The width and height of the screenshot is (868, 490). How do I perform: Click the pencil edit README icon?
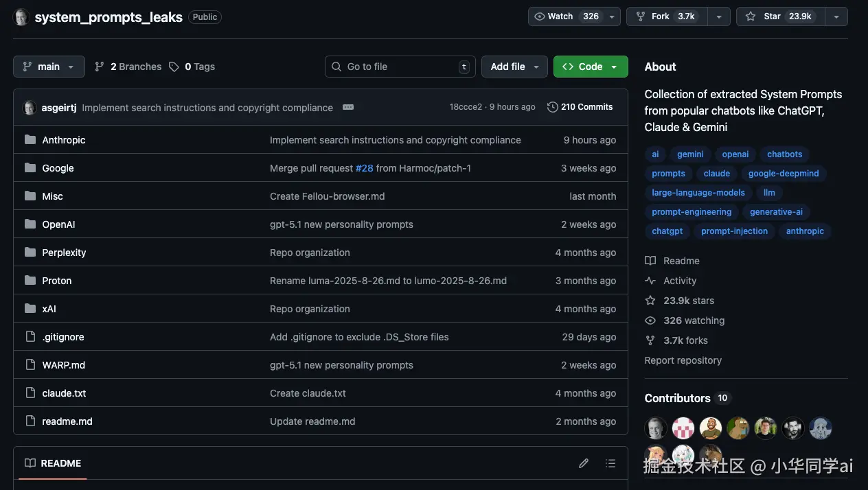click(584, 463)
